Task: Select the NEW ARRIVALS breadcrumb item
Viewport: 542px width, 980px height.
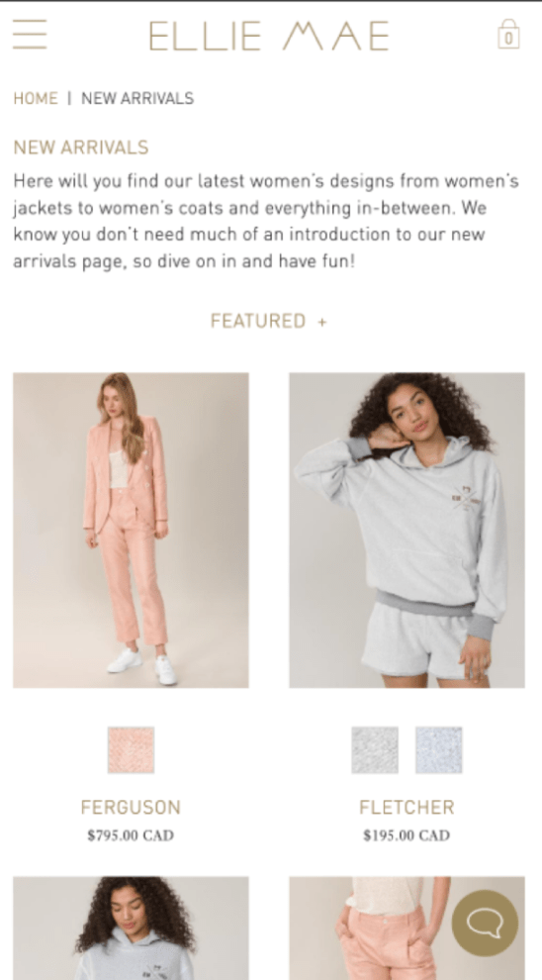Action: (137, 98)
